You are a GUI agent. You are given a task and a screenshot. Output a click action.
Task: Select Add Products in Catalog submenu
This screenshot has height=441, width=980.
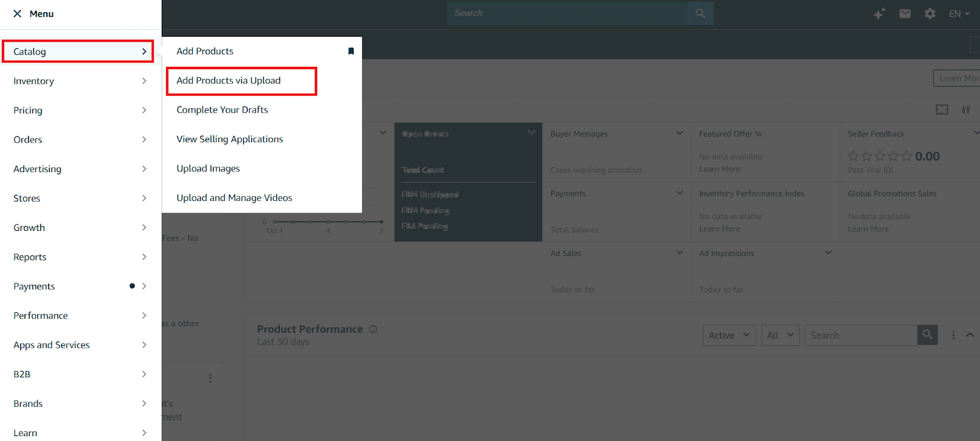point(205,51)
